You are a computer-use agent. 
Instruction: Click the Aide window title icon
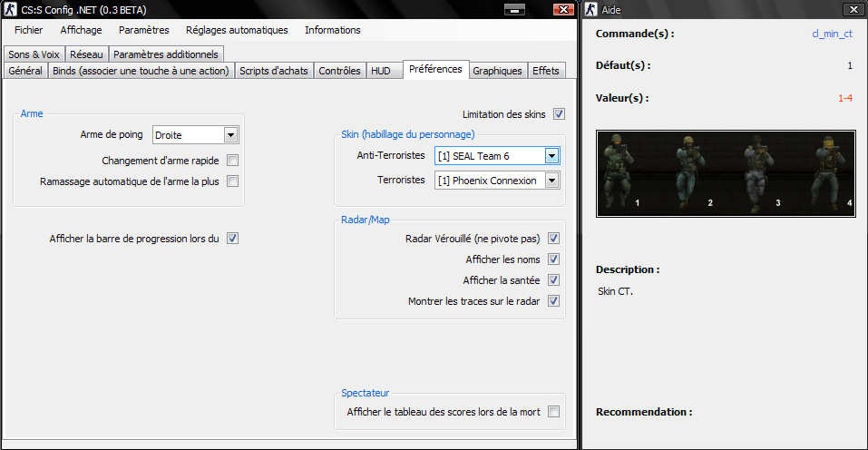point(590,9)
